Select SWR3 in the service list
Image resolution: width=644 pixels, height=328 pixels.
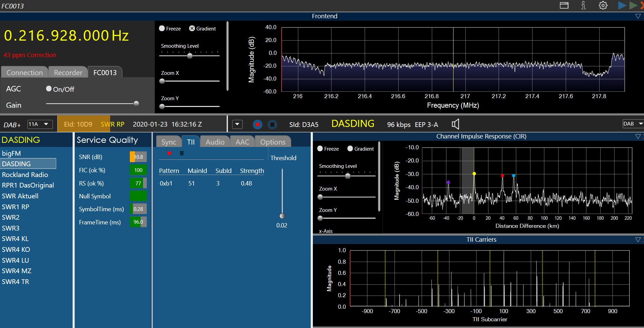coord(11,228)
